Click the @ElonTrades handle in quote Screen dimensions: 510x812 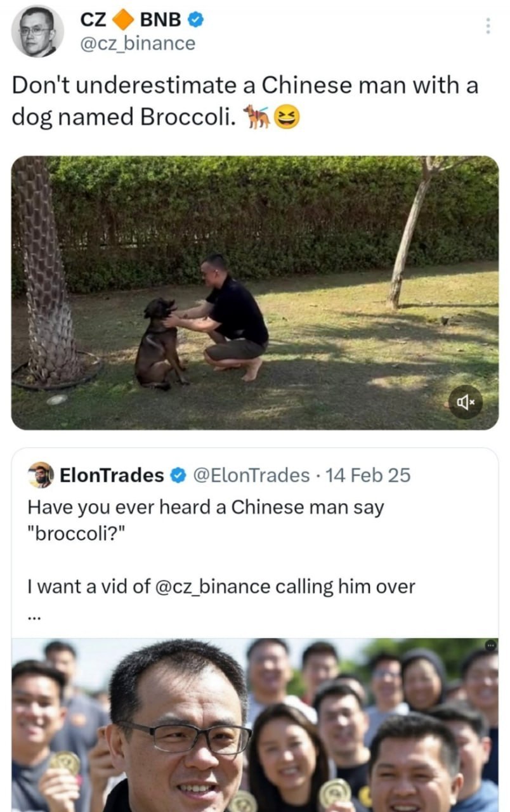(251, 475)
